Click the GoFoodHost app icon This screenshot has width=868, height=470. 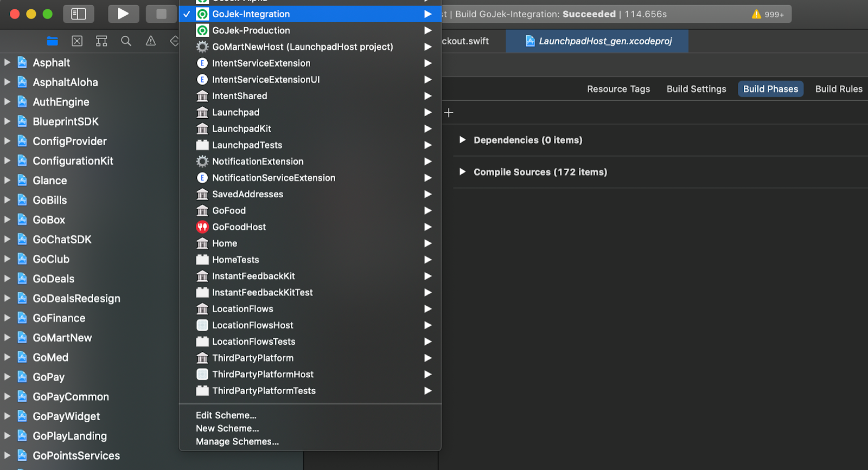(x=202, y=227)
